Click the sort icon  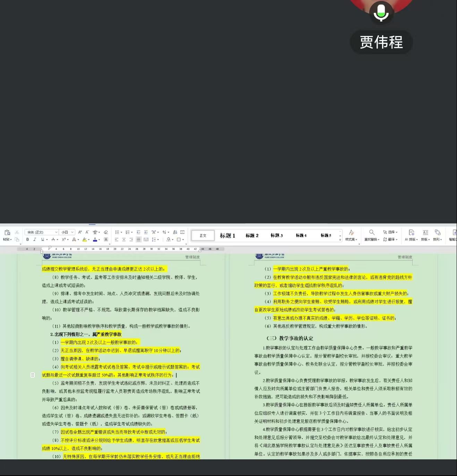click(175, 232)
